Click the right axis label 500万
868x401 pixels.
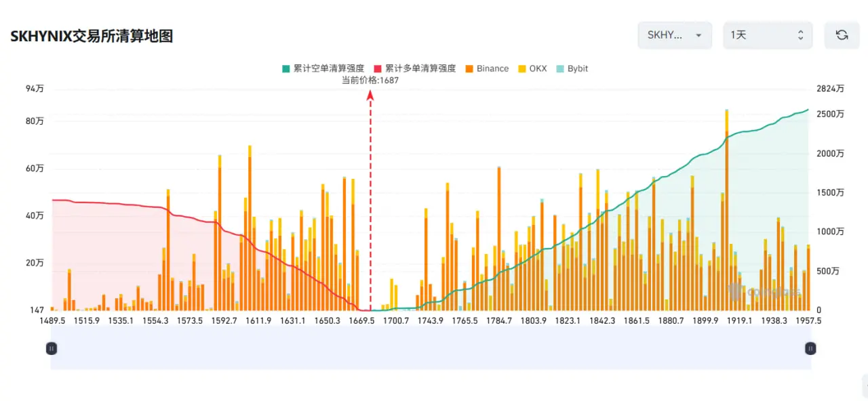(827, 272)
